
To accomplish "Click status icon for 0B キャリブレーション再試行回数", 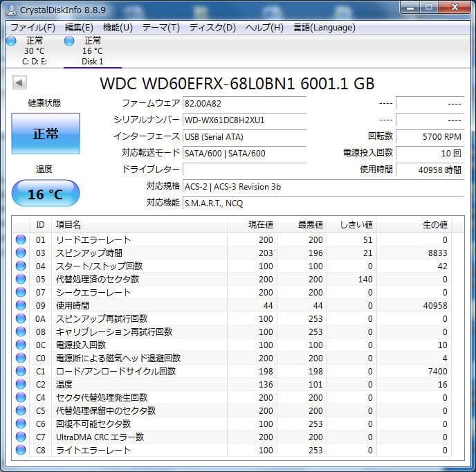I will click(x=21, y=332).
